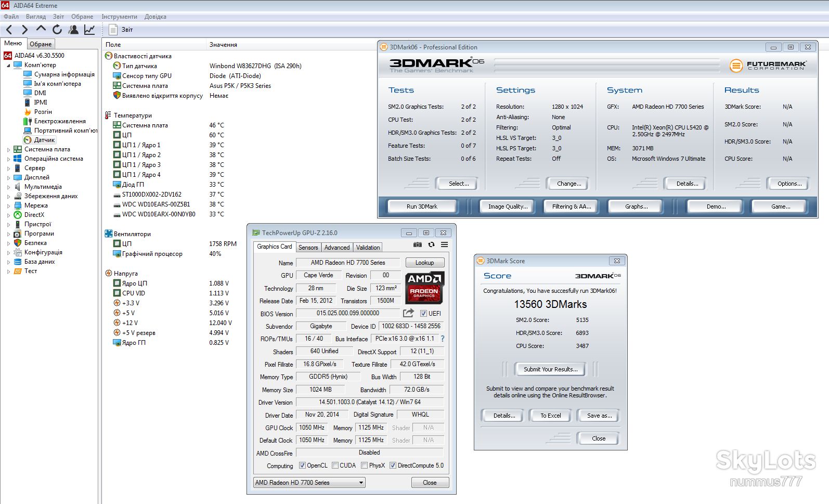Click GPU-Z refresh icon

[431, 244]
